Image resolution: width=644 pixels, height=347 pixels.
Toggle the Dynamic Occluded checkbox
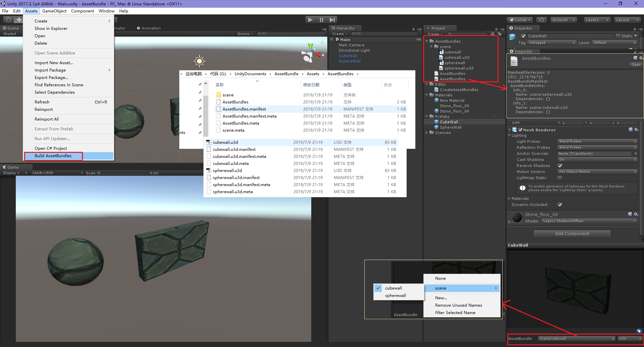click(560, 205)
